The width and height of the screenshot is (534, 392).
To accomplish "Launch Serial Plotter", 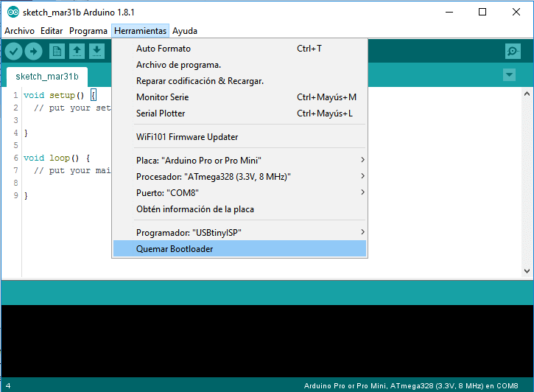I will pos(239,113).
